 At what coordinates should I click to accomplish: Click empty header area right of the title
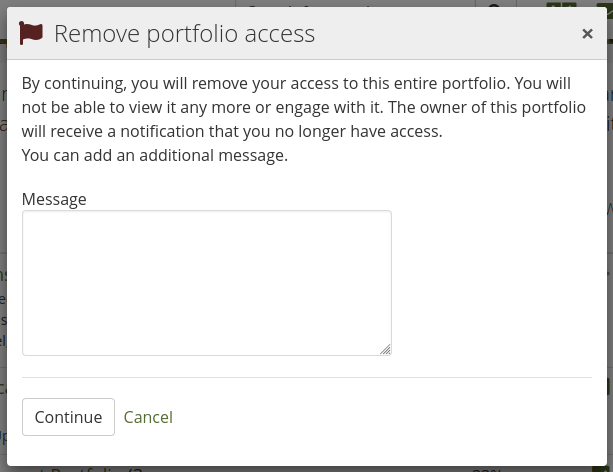(450, 34)
